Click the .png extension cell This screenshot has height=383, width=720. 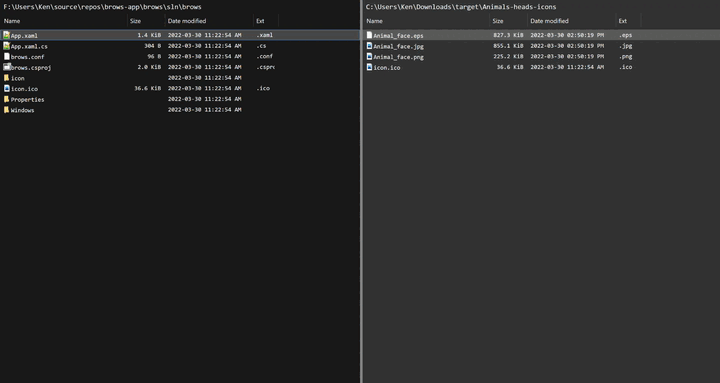[625, 56]
